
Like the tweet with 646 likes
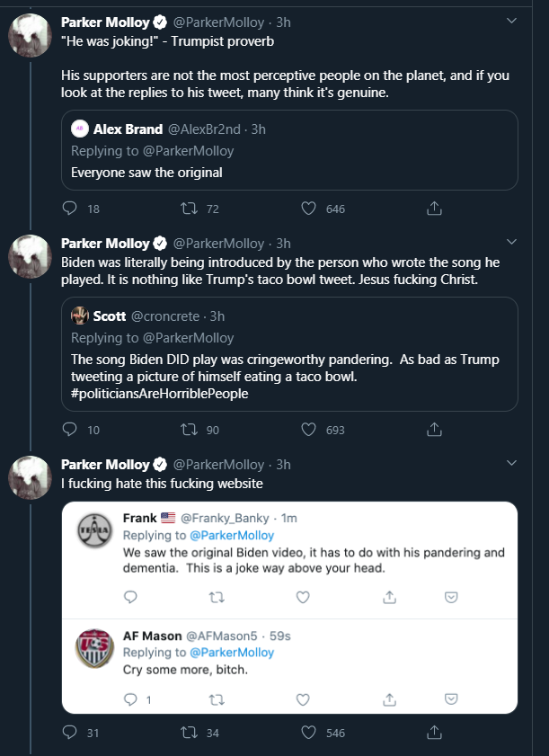[308, 209]
